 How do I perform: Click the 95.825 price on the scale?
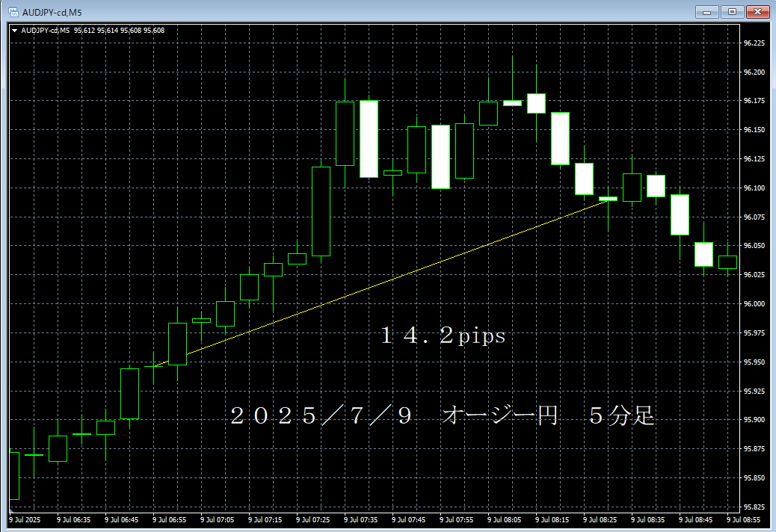click(x=754, y=507)
